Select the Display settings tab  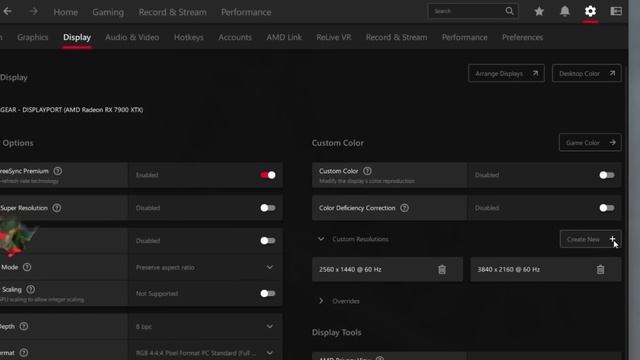click(77, 37)
